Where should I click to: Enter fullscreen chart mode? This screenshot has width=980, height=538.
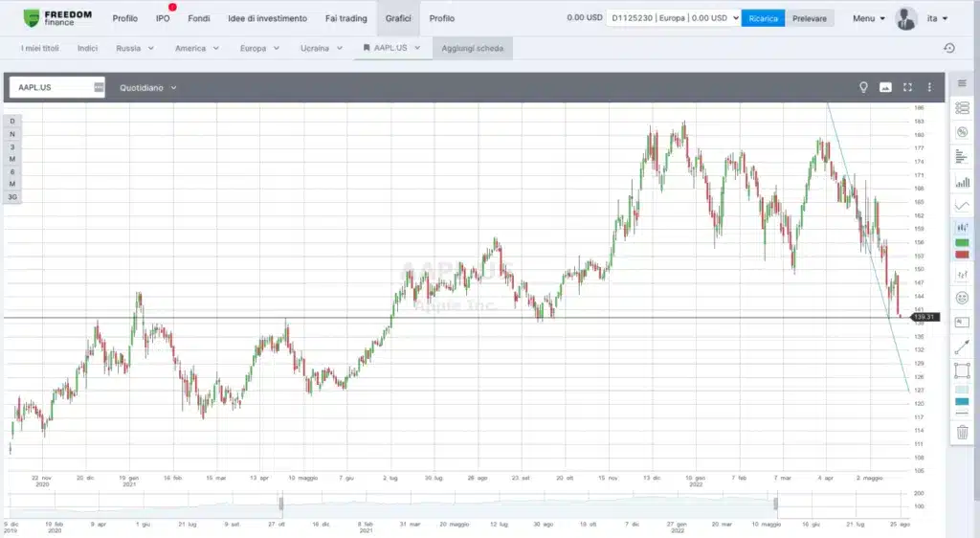(907, 87)
